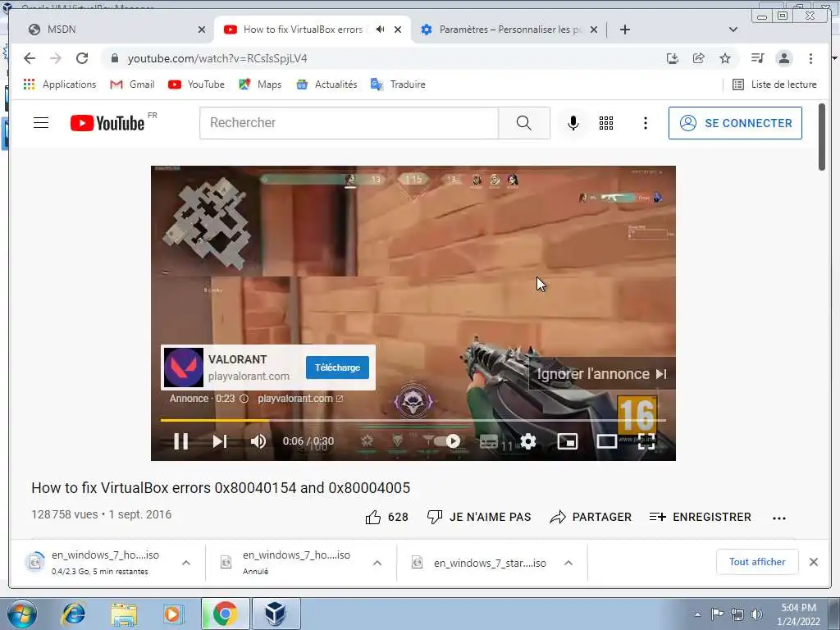
Task: Click the share page icon in address bar
Action: (x=699, y=58)
